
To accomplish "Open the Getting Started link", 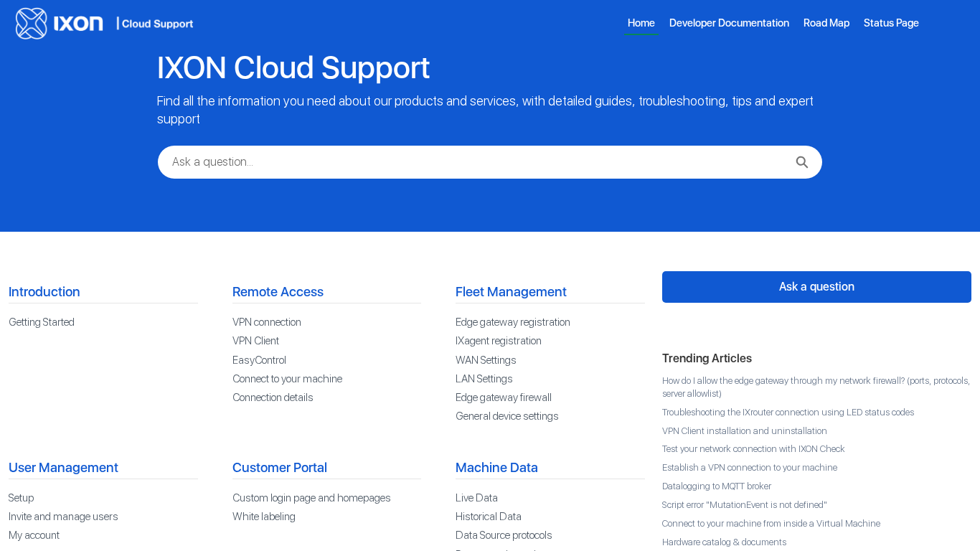I will [42, 322].
